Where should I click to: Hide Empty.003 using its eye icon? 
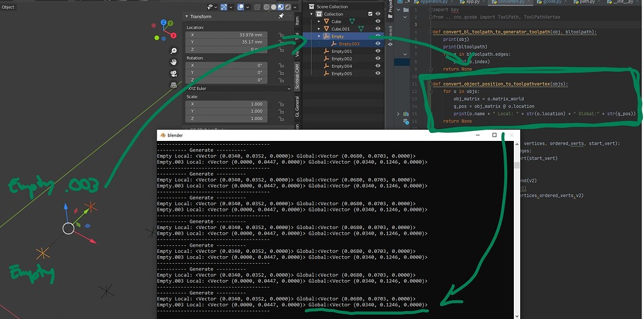pos(378,43)
